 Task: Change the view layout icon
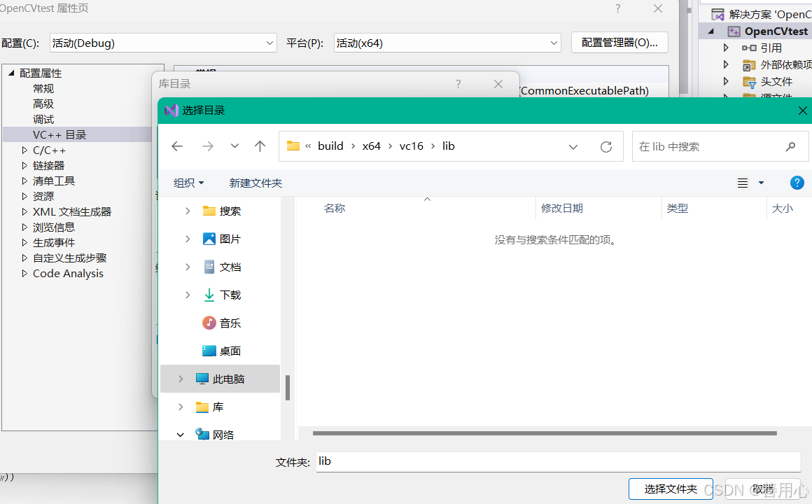coord(743,183)
